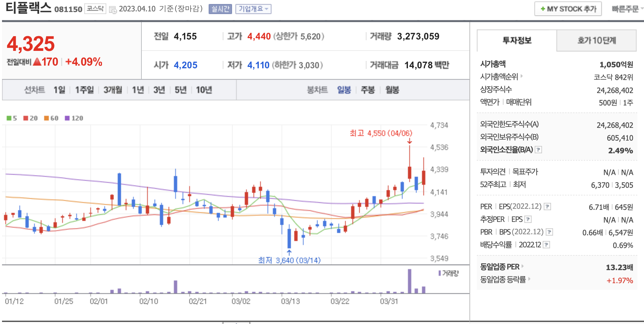Click the 거래량 volume legend marker
This screenshot has width=644, height=324.
pos(440,273)
